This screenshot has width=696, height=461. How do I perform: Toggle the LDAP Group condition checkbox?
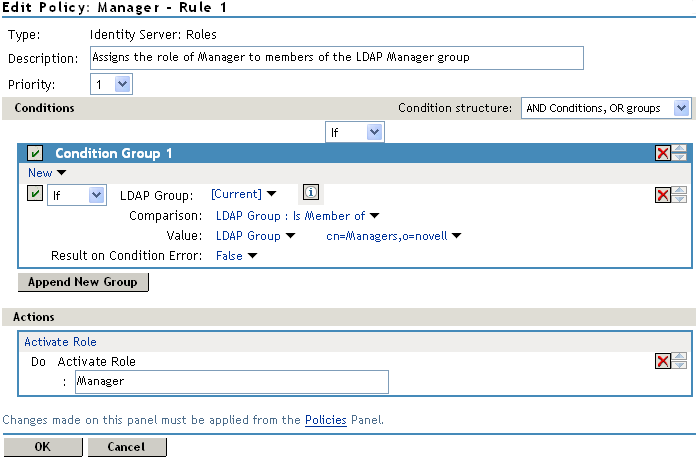pyautogui.click(x=35, y=194)
